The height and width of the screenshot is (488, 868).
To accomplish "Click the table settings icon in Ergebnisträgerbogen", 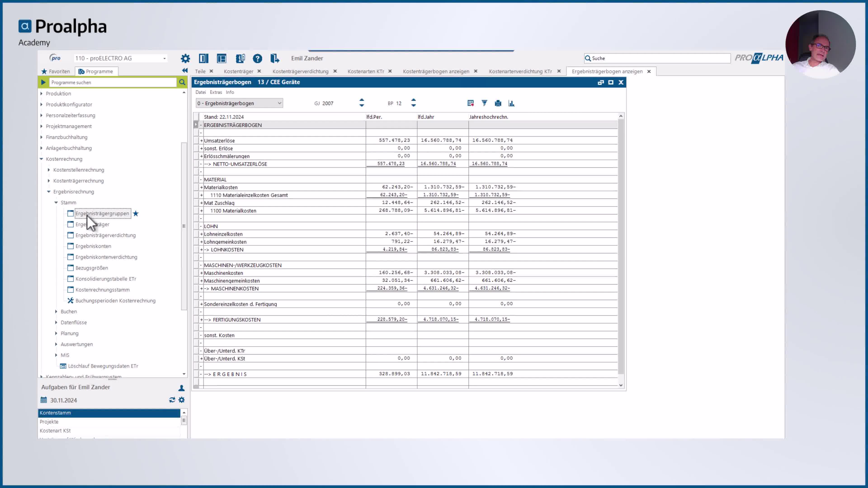I will point(471,103).
